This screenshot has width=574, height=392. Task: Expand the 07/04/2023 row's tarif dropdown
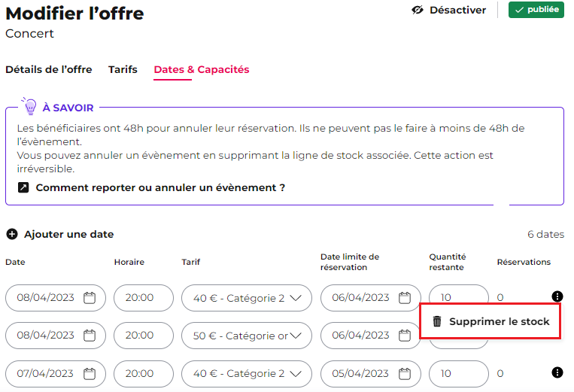coord(247,374)
